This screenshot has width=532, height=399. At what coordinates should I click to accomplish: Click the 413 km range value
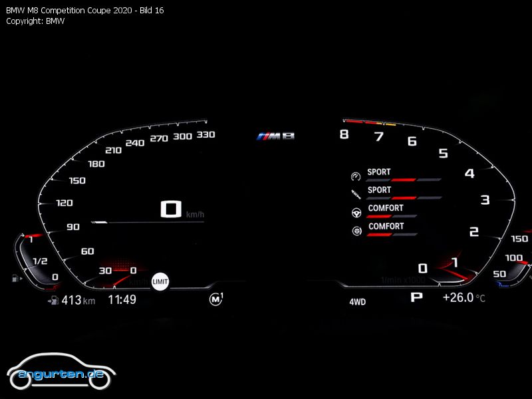pyautogui.click(x=78, y=301)
